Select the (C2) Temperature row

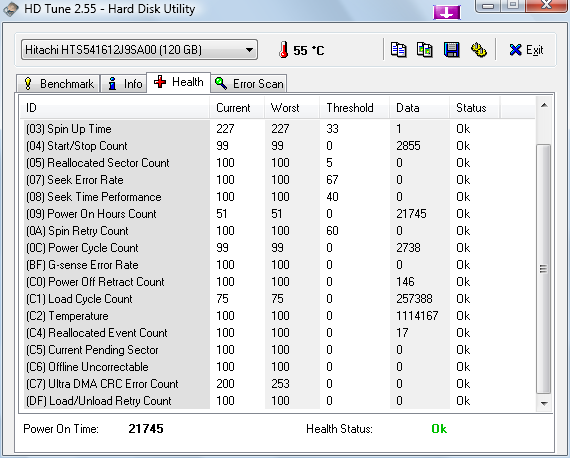(x=278, y=316)
